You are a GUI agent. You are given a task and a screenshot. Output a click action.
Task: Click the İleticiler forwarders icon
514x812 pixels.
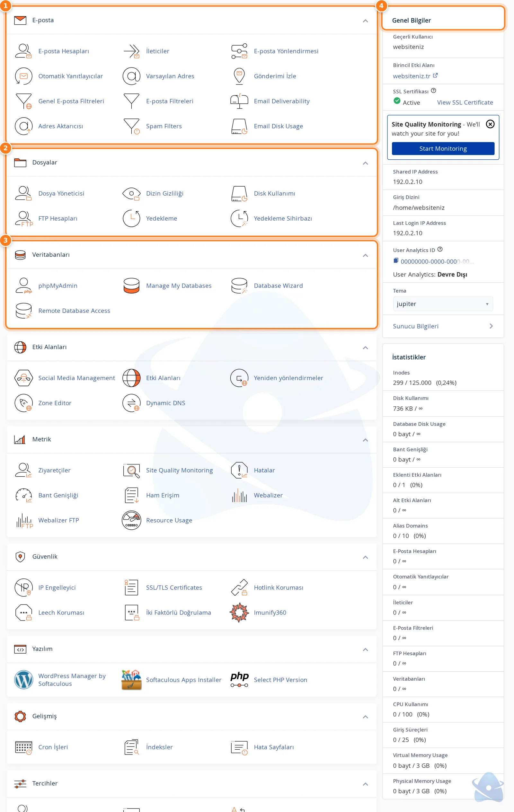131,51
